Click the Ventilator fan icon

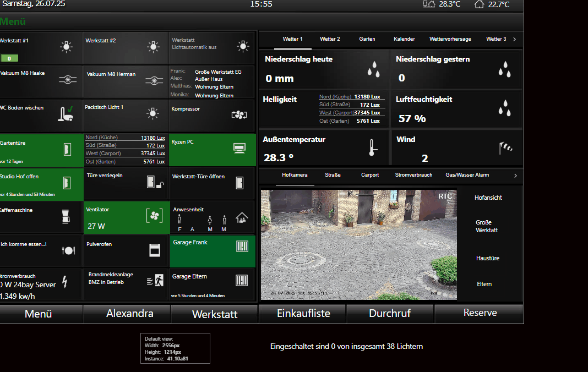(155, 216)
